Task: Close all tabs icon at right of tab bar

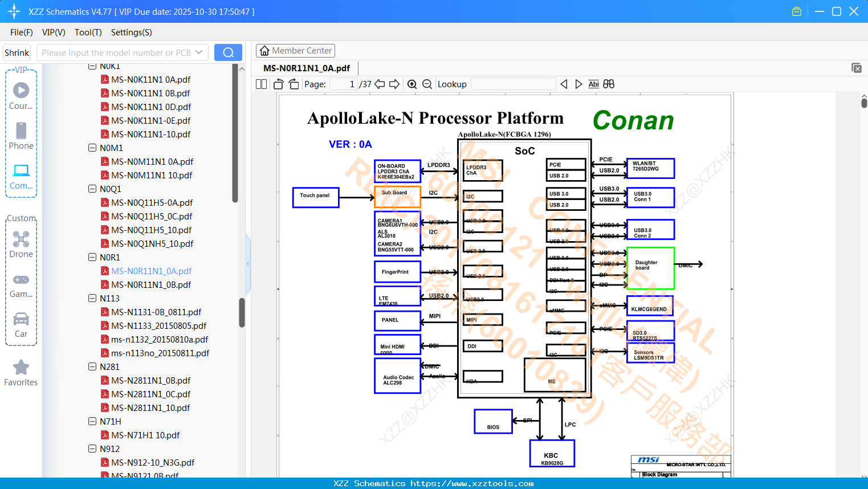Action: (x=857, y=68)
